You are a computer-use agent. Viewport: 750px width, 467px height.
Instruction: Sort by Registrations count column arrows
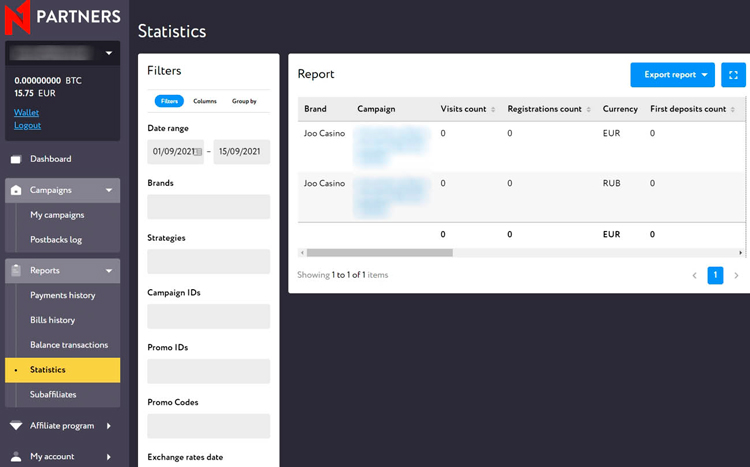coord(589,109)
